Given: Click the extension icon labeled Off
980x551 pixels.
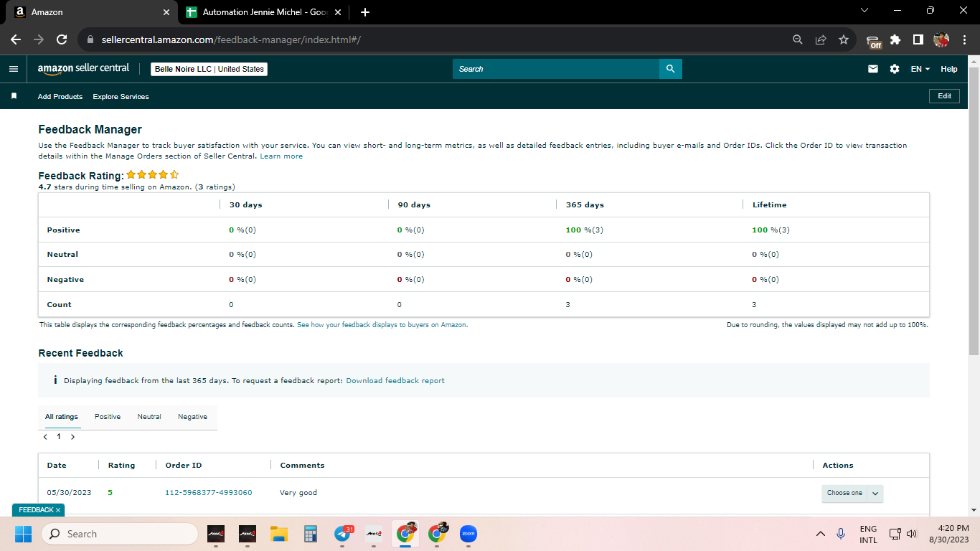Looking at the screenshot, I should 873,41.
